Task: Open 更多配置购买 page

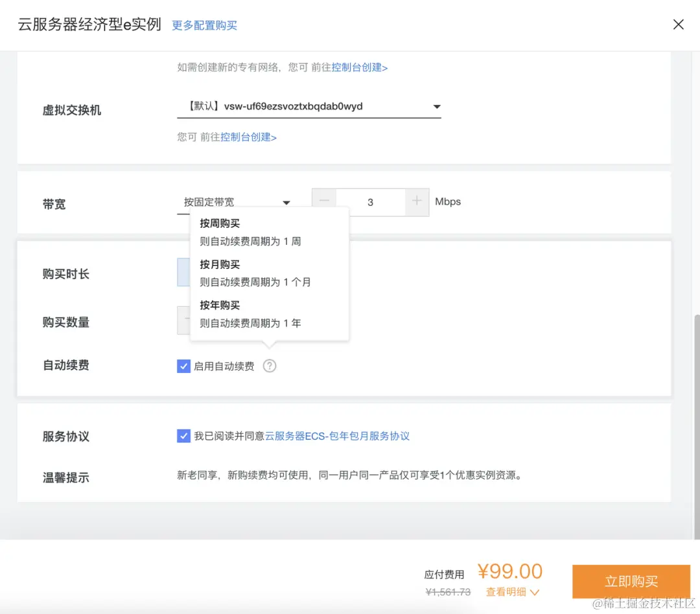Action: pyautogui.click(x=204, y=25)
